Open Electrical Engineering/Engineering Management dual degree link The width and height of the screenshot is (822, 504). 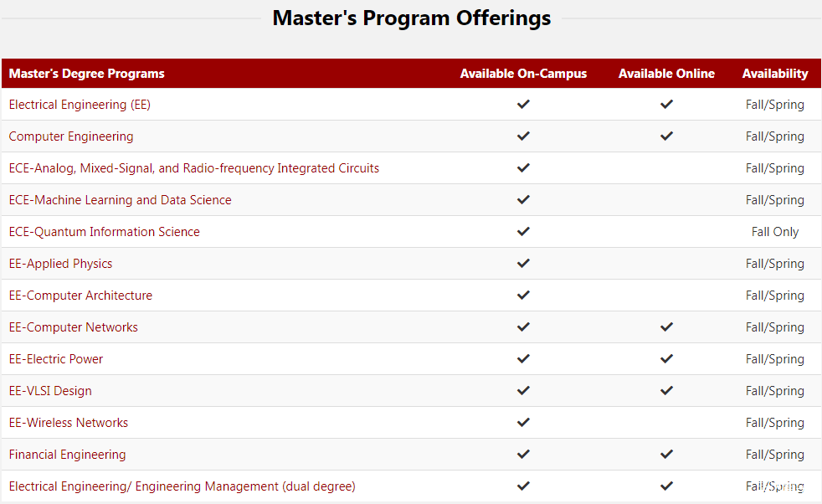182,486
